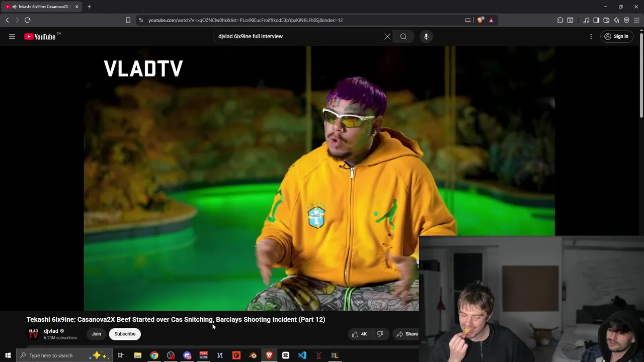Open the browser extensions puzzle icon
The image size is (644, 362).
(560, 20)
